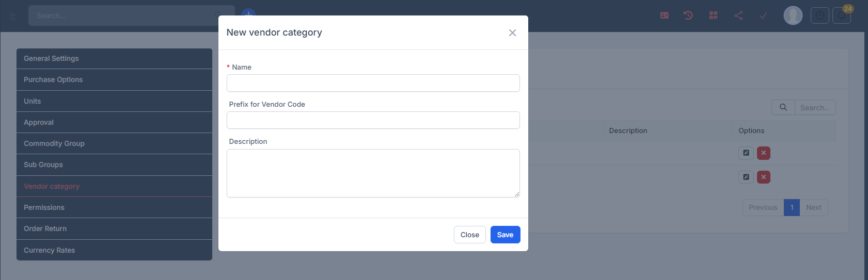Close the New vendor category dialog with X
The height and width of the screenshot is (280, 868).
click(512, 33)
